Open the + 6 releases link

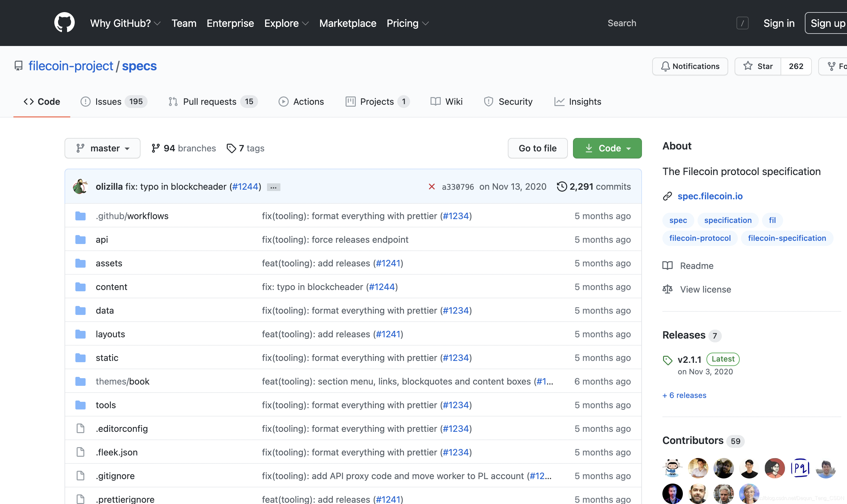click(x=684, y=395)
